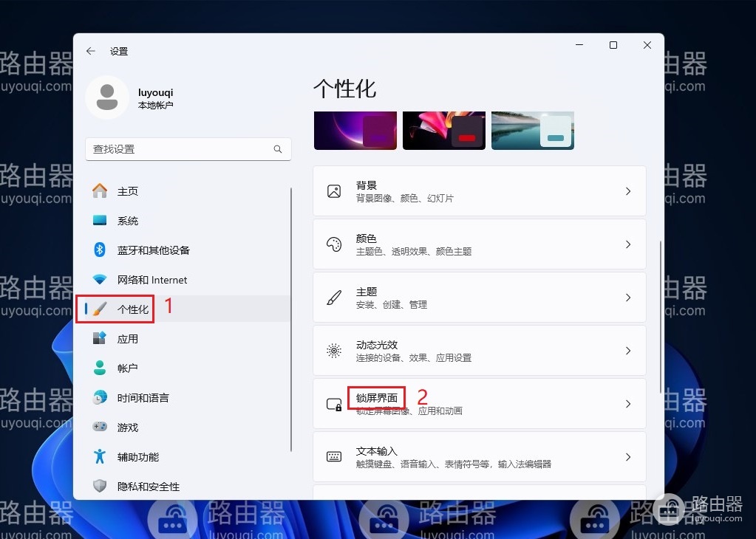
Task: Open 帐户 settings category
Action: point(187,368)
